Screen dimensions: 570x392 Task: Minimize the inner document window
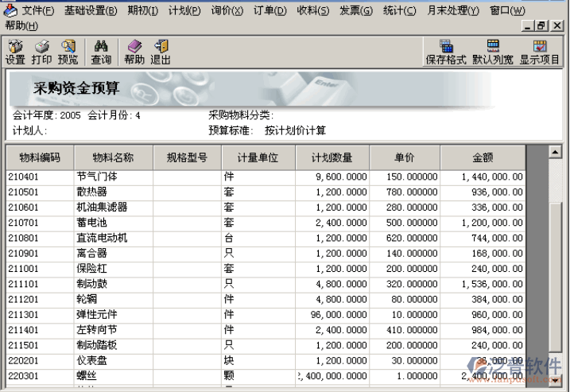coord(528,25)
